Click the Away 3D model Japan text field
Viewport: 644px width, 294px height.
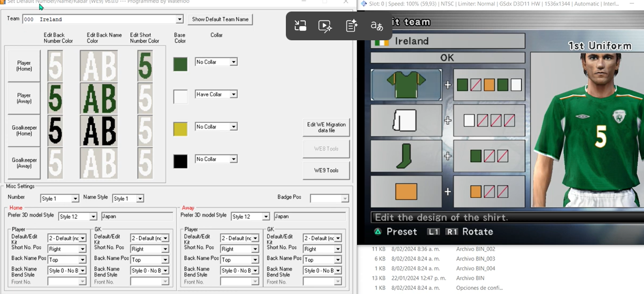tap(309, 217)
